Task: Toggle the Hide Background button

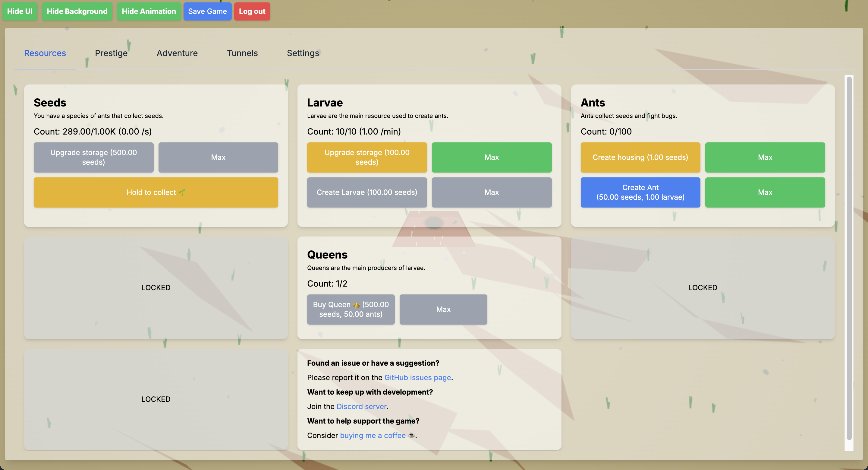Action: (77, 11)
